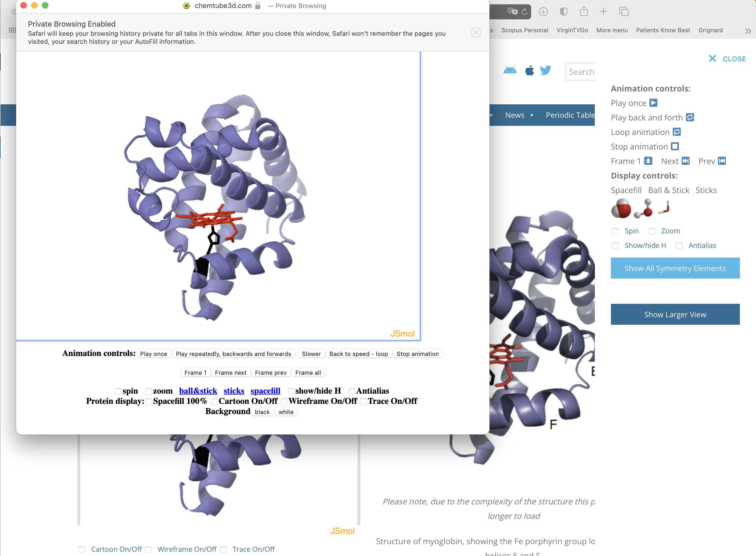Click the Play once arrow icon

tap(653, 103)
